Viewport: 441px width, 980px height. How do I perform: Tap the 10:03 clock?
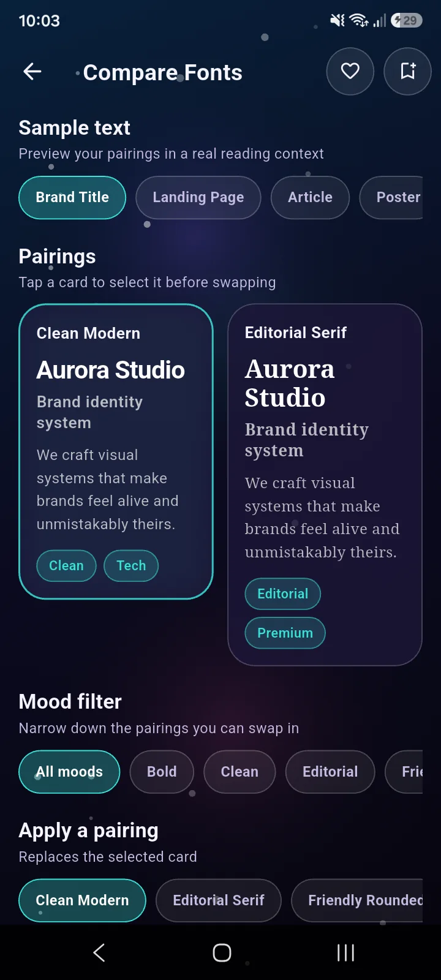(x=39, y=21)
